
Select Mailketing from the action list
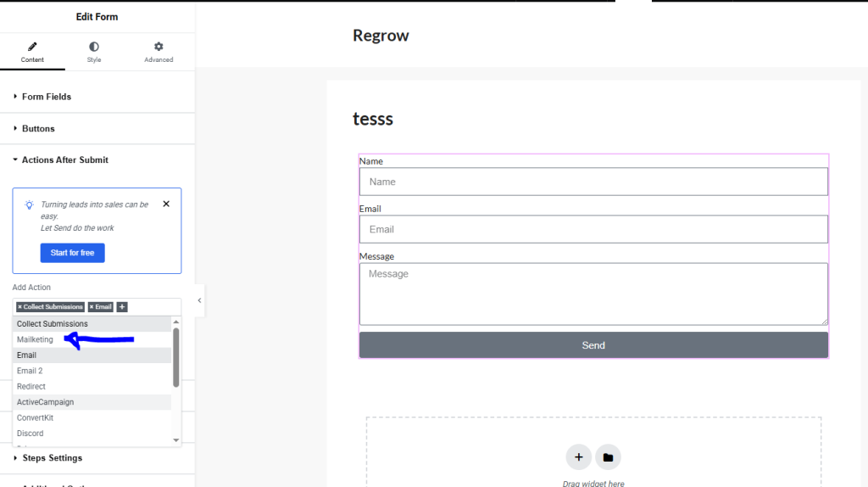click(36, 339)
